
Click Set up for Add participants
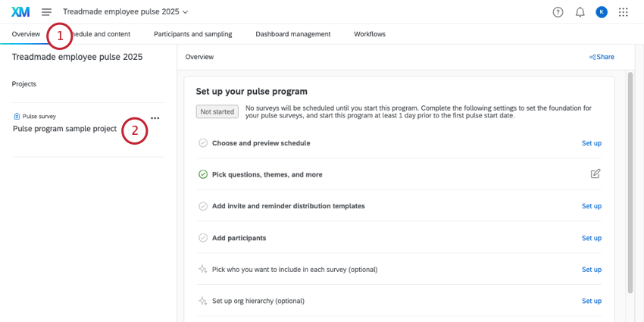pos(591,238)
